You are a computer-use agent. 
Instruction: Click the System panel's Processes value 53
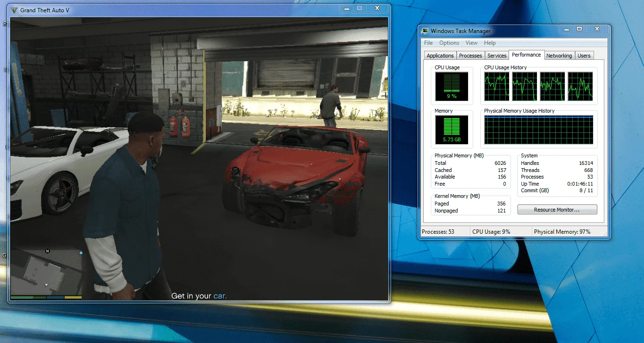(590, 177)
